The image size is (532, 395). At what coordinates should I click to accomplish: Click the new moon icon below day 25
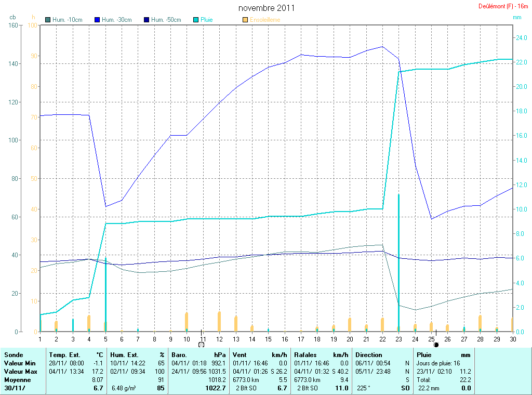click(x=436, y=344)
